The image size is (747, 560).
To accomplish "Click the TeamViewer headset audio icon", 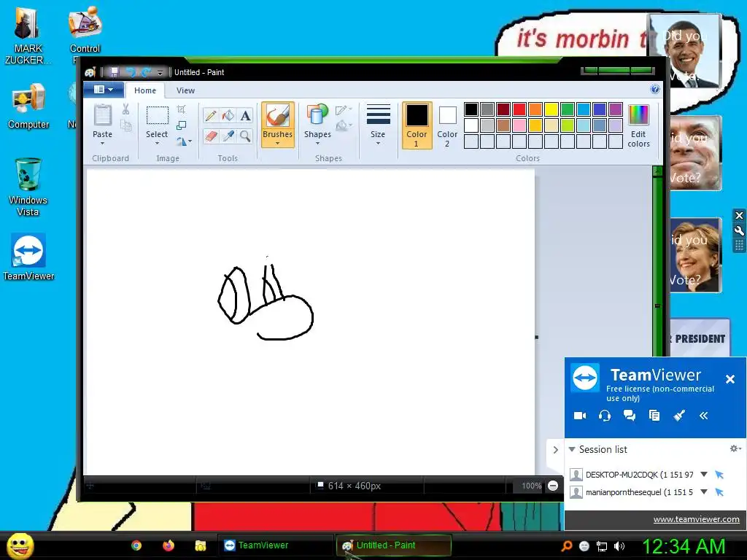I will click(605, 416).
